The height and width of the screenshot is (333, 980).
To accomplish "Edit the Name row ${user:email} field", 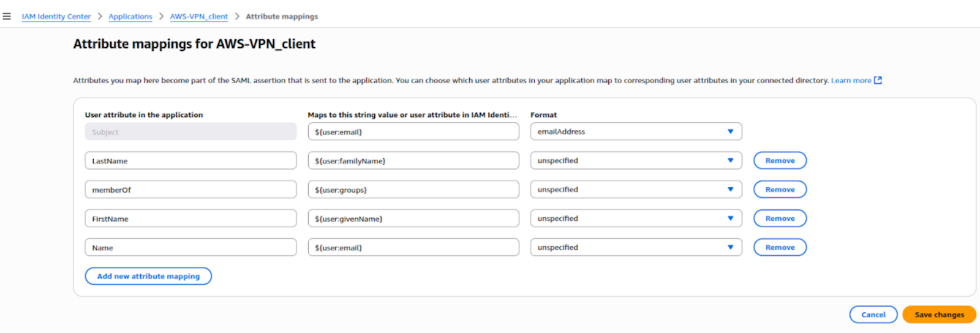I will coord(413,247).
